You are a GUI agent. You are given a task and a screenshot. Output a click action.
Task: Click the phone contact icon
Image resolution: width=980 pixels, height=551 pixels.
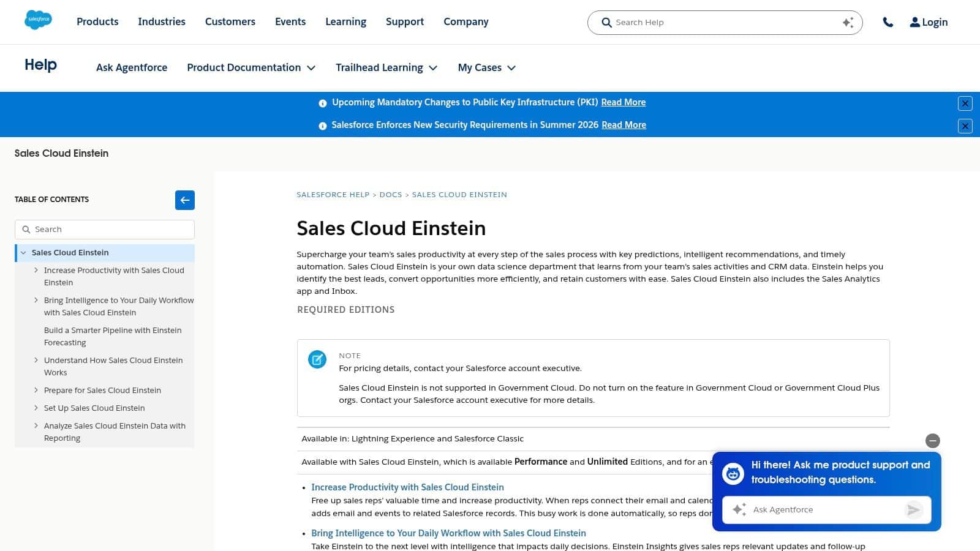888,22
